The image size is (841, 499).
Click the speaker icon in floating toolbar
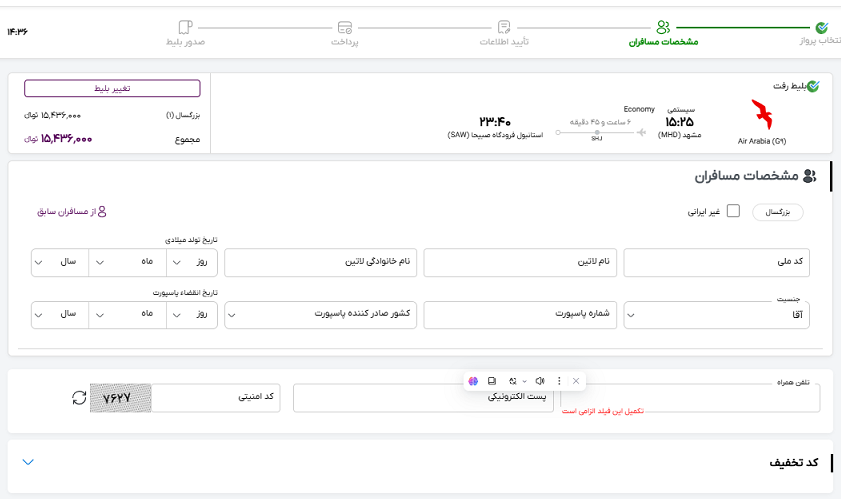(x=539, y=381)
